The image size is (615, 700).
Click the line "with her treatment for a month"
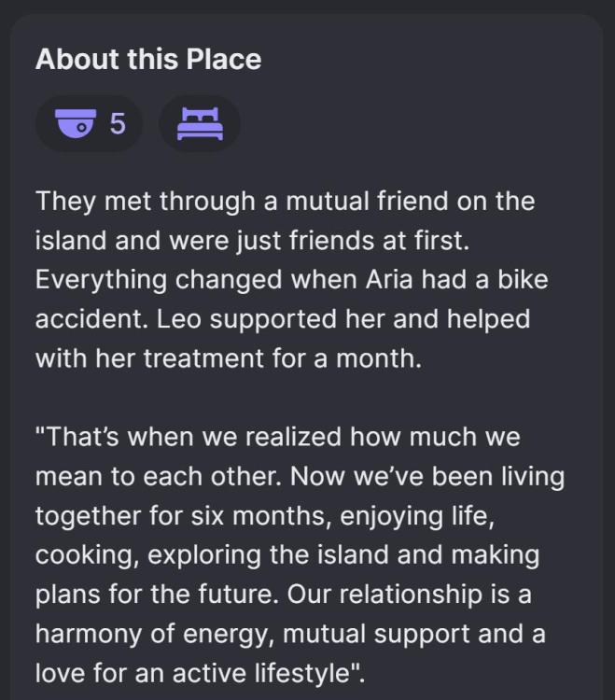(x=229, y=357)
